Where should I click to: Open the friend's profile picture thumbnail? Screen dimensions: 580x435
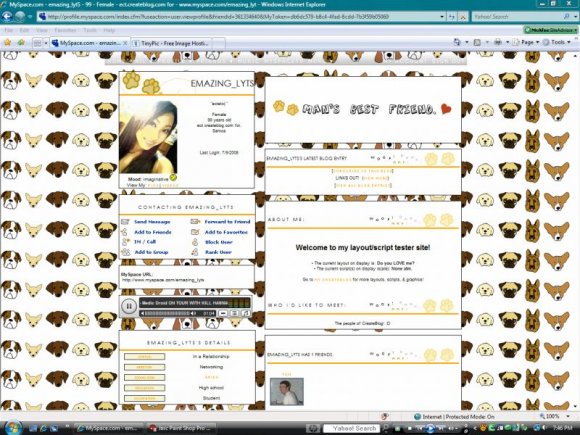pos(287,391)
